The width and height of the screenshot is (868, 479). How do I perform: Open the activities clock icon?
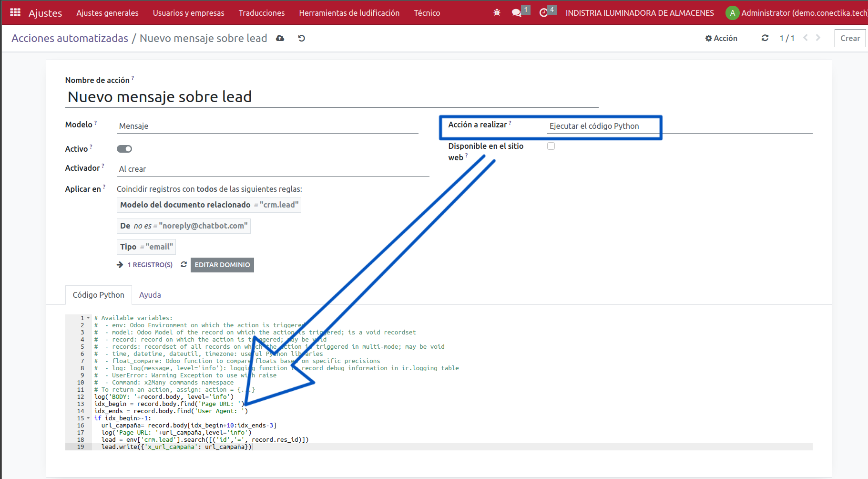543,13
